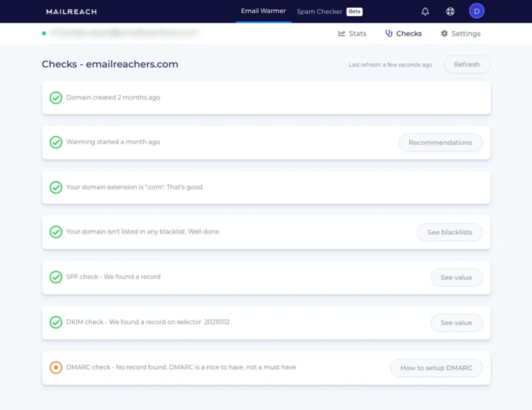The width and height of the screenshot is (532, 410).
Task: Click See value for SPF check
Action: (x=457, y=277)
